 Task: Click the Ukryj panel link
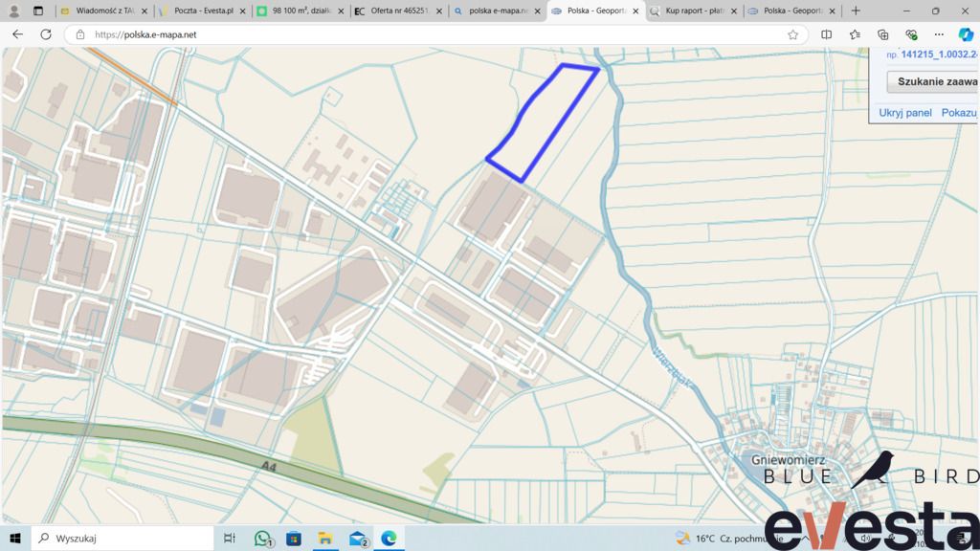(x=905, y=113)
